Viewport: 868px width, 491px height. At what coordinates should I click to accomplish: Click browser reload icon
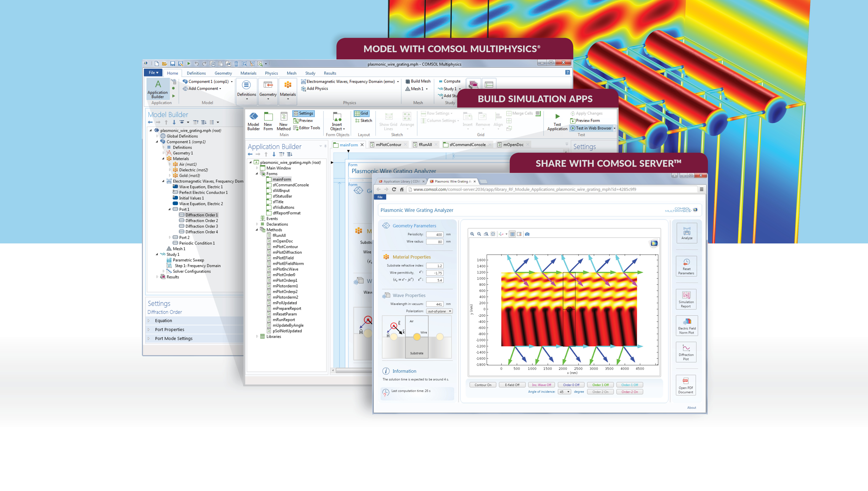(394, 189)
